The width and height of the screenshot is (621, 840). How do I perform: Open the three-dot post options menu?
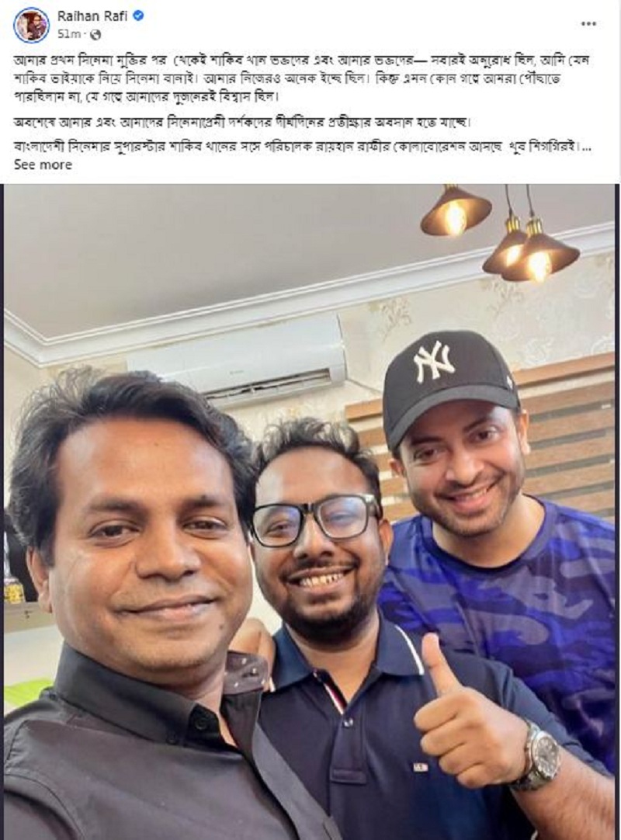589,23
